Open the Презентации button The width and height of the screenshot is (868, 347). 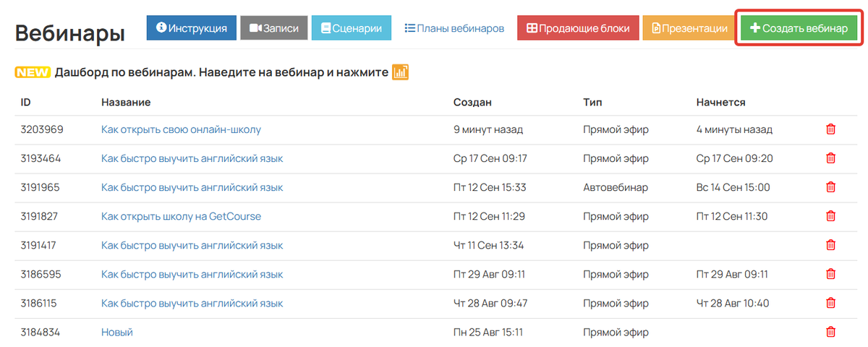[x=689, y=28]
